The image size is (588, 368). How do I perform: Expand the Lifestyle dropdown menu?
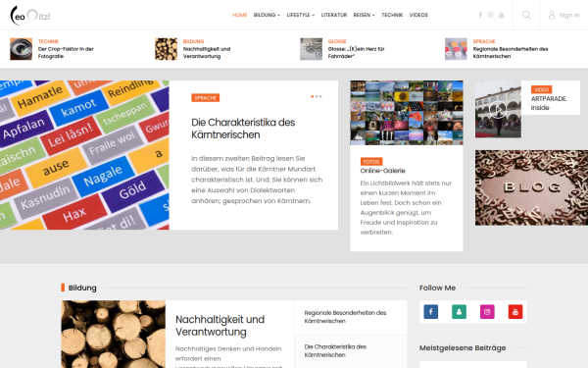point(301,15)
